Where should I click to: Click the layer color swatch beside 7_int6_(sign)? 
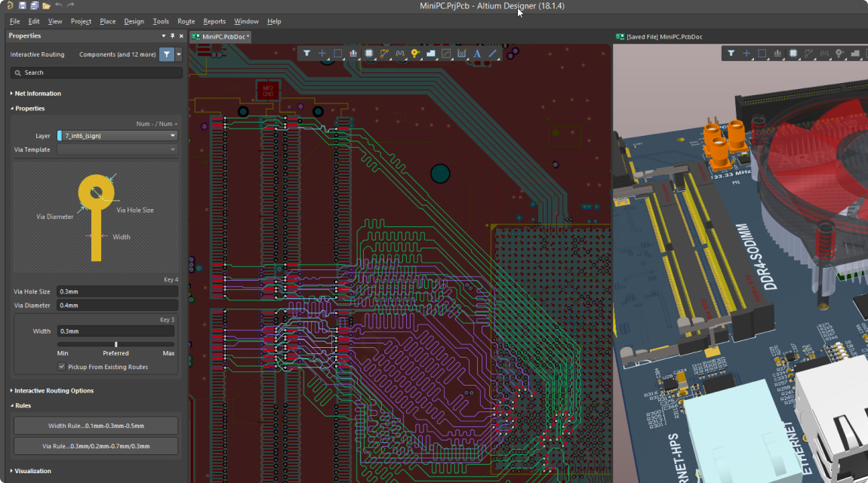coord(60,136)
